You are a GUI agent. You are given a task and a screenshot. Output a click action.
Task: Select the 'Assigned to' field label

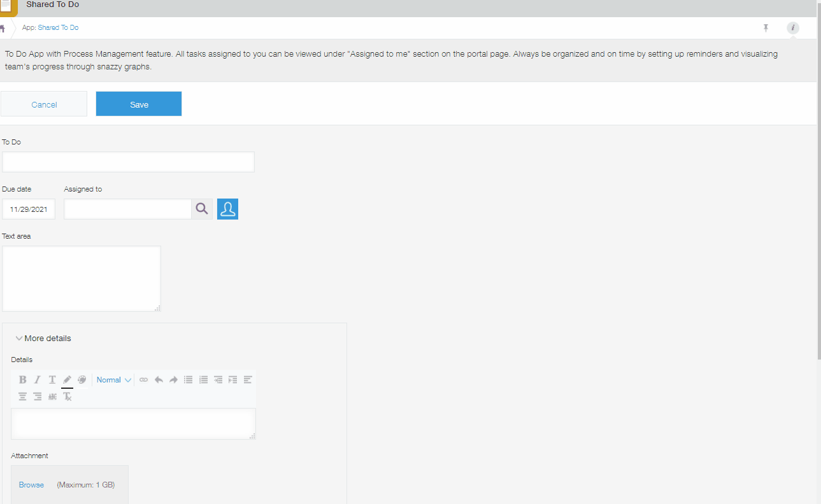click(x=83, y=189)
